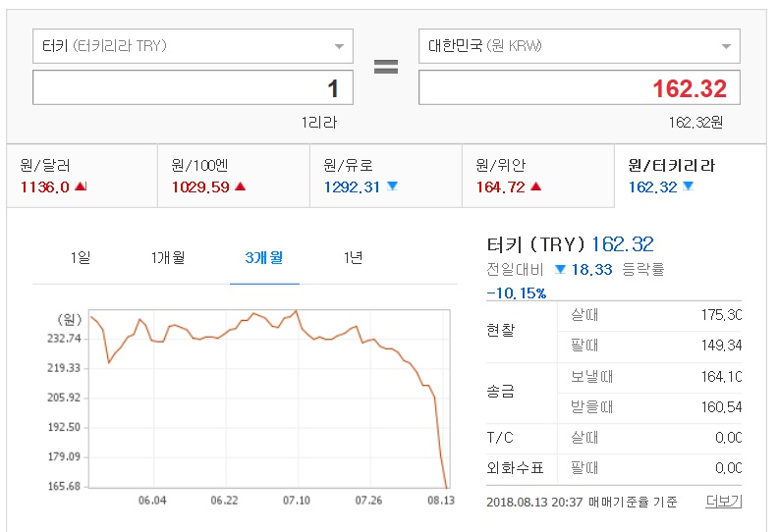
Task: Click the red up arrow beside 1136.0
Action: tap(81, 186)
